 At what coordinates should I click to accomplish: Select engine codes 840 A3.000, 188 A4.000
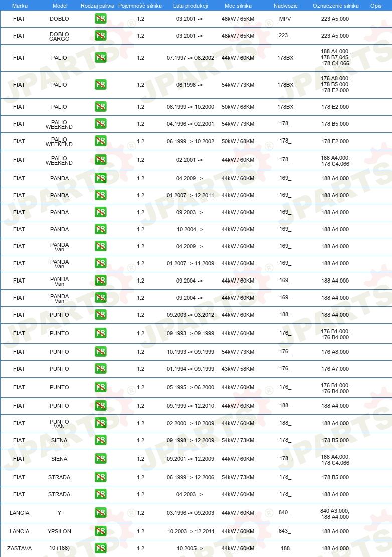coord(335,514)
